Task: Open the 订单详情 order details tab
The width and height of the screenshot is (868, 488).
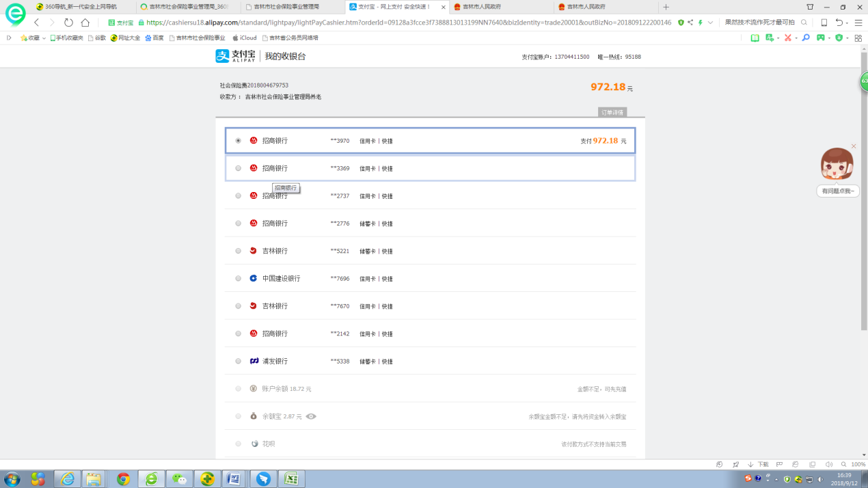Action: (612, 112)
